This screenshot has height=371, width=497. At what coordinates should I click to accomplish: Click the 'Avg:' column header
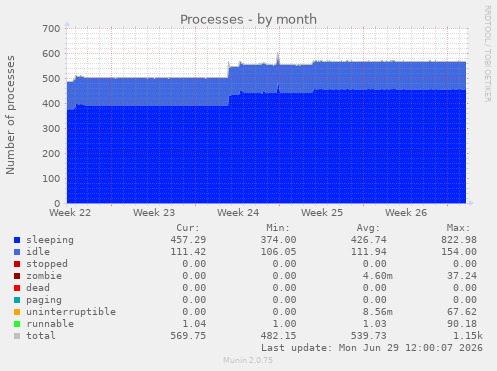(368, 228)
